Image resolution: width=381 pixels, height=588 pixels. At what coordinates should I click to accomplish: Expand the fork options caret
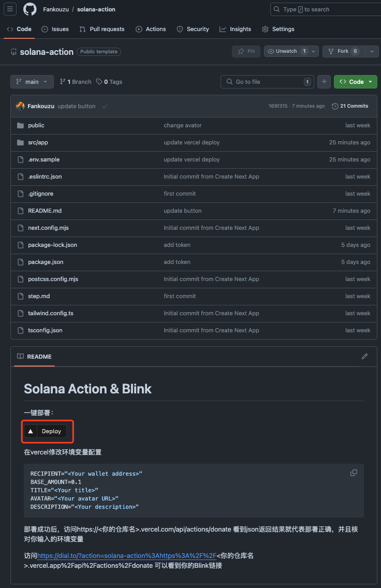pyautogui.click(x=372, y=51)
